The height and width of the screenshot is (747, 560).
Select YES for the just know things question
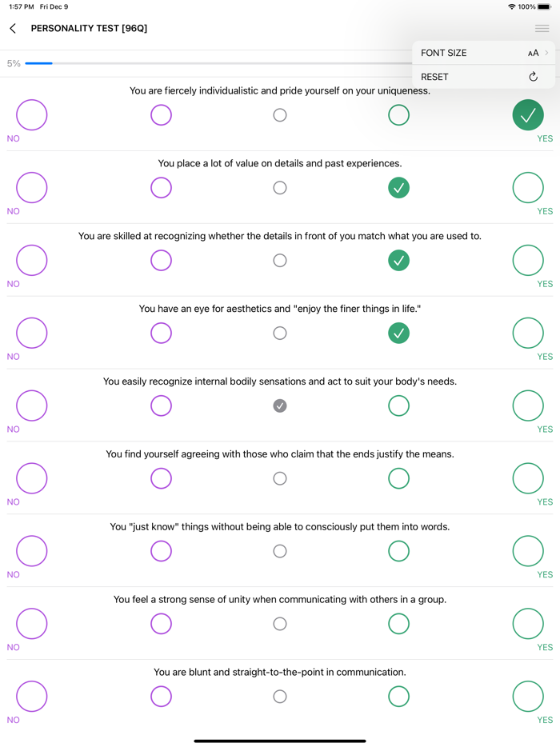528,551
